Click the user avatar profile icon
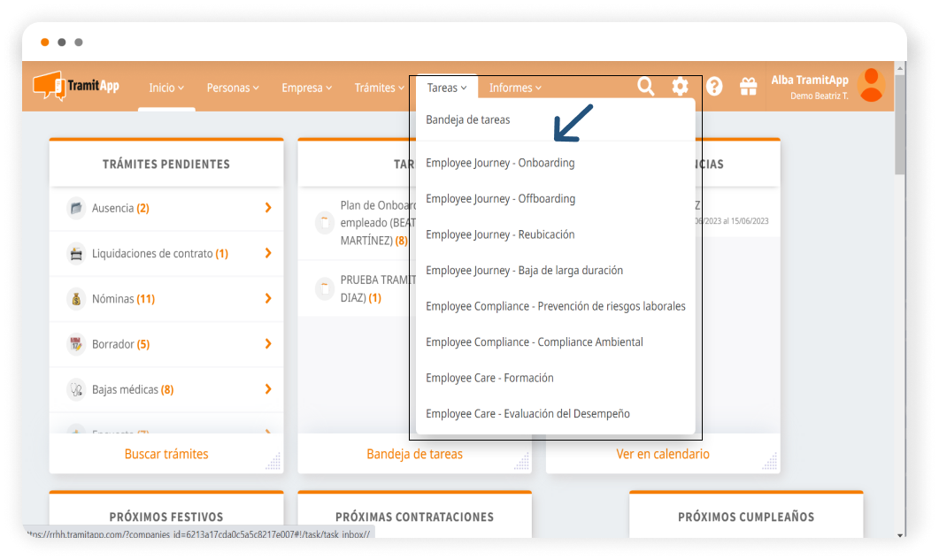939x560 pixels. (872, 86)
